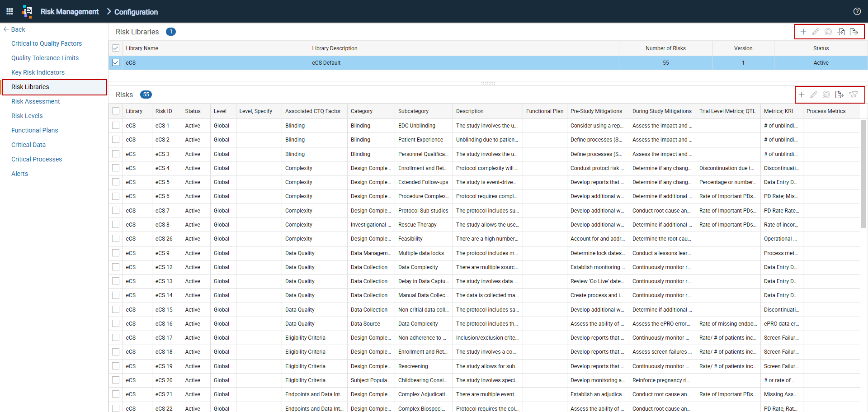Sort by Number of Risks column

coord(665,48)
